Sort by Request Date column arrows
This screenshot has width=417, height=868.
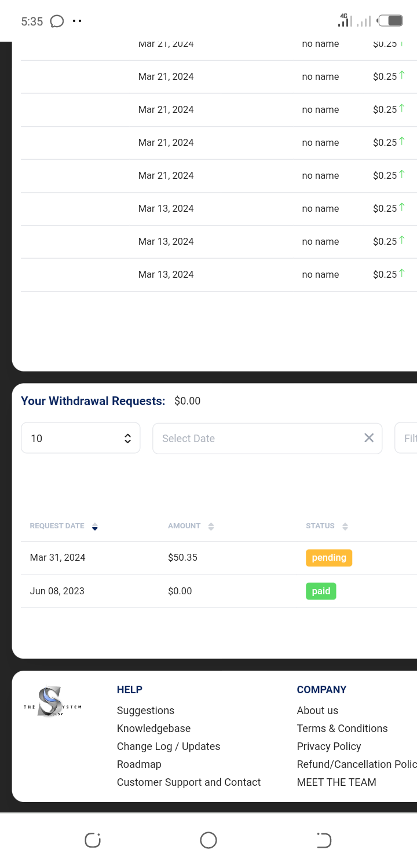(x=95, y=527)
